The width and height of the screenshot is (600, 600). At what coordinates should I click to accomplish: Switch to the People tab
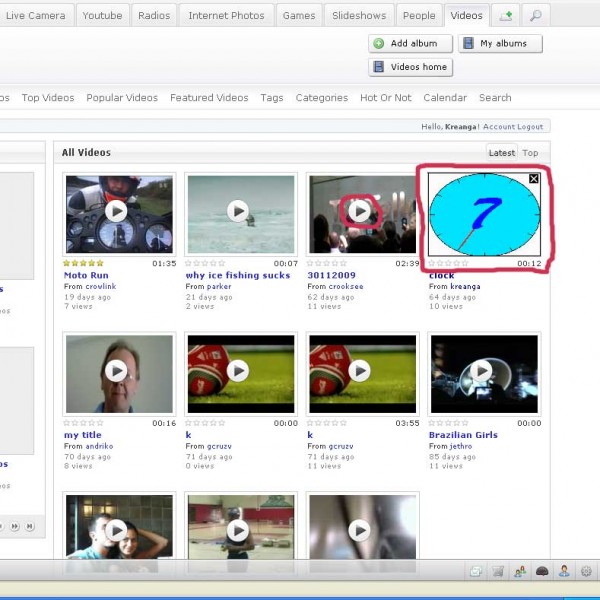coord(419,16)
